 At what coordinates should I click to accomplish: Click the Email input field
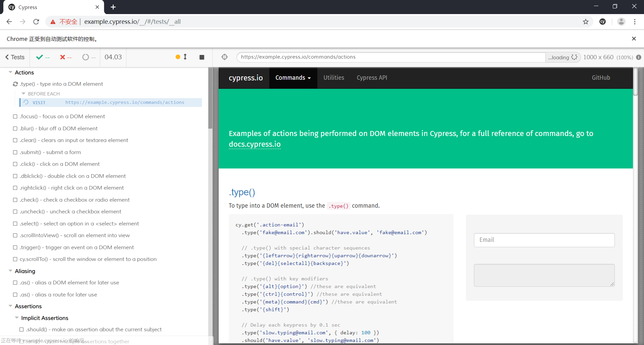click(x=544, y=240)
